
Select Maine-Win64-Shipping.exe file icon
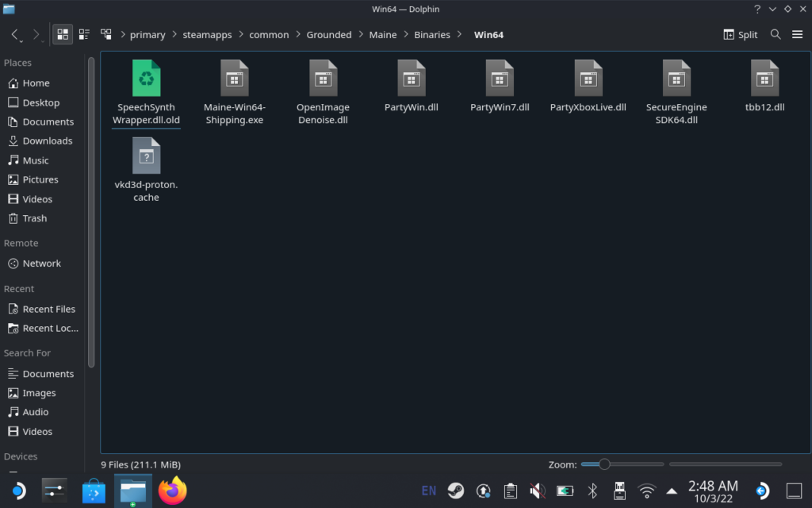[235, 79]
